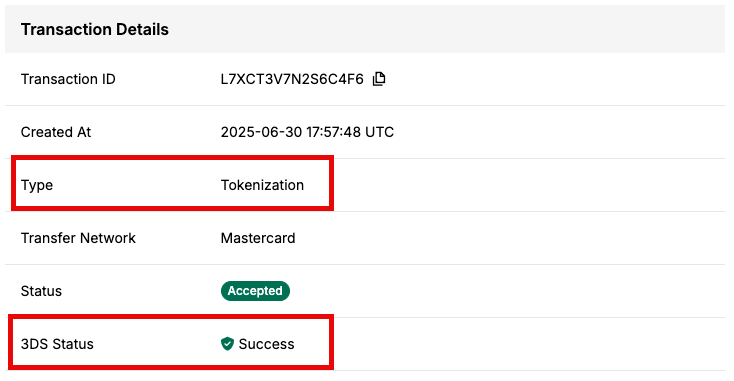Screen dimensions: 734x381
Task: Click the 3DS Status label
Action: pyautogui.click(x=57, y=344)
